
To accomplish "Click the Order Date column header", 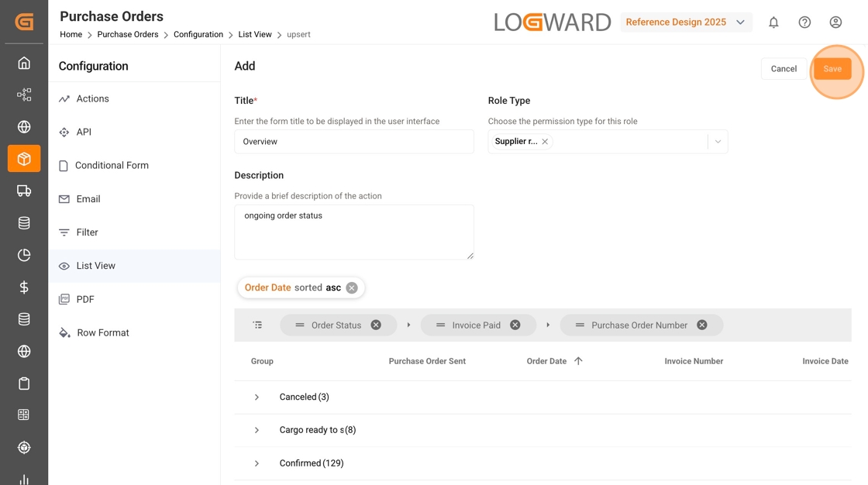I will point(546,361).
